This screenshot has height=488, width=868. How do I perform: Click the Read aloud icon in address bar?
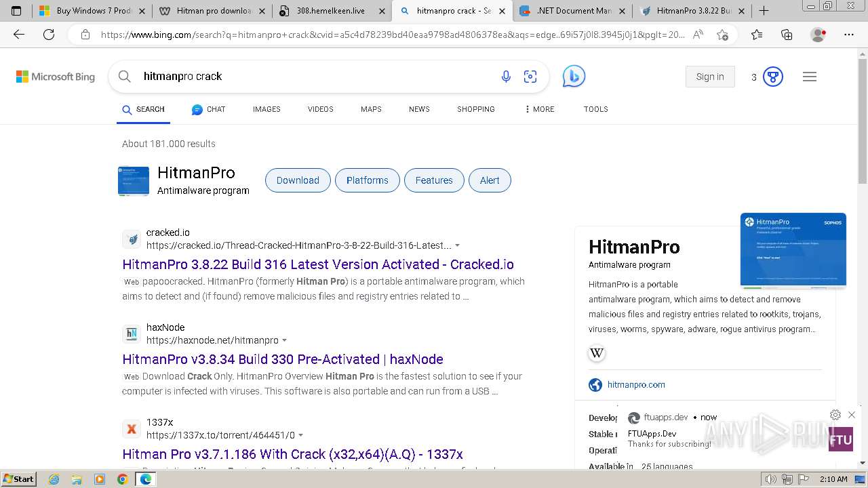click(x=698, y=35)
